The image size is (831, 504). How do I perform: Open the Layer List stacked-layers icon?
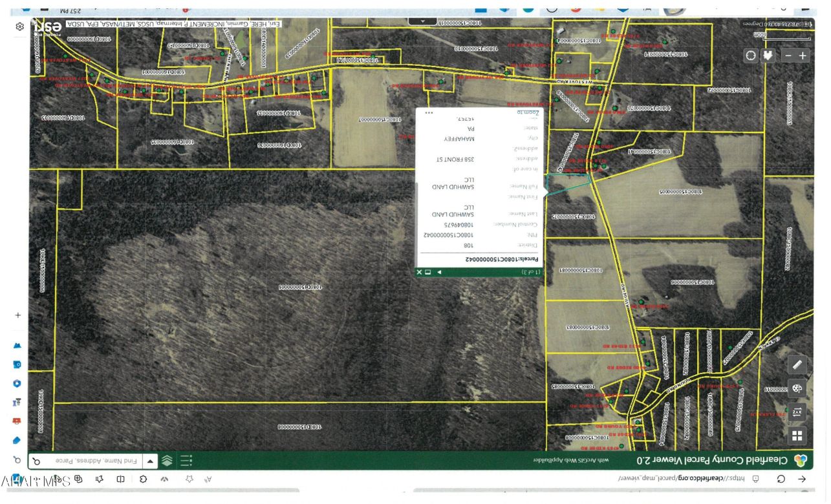click(167, 461)
